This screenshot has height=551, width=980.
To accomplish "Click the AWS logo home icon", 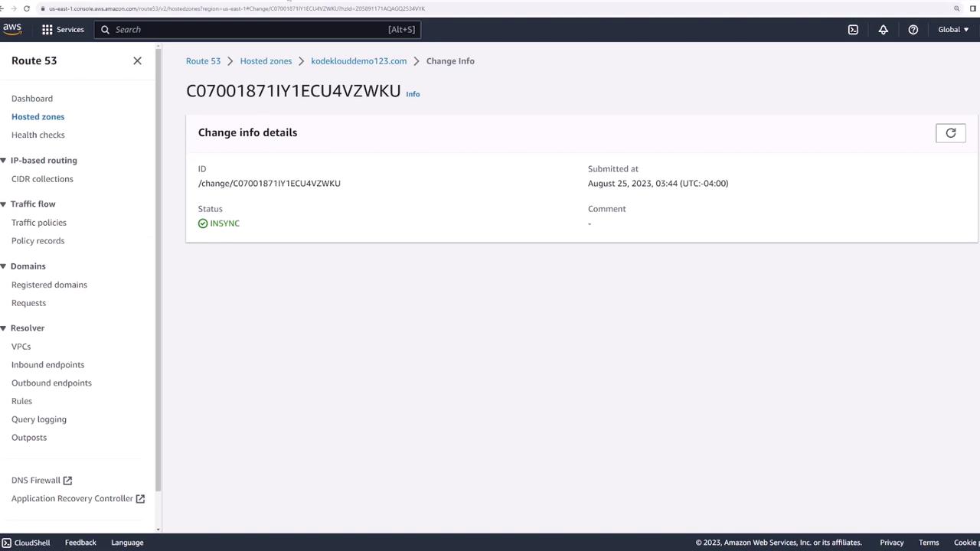I will [12, 29].
